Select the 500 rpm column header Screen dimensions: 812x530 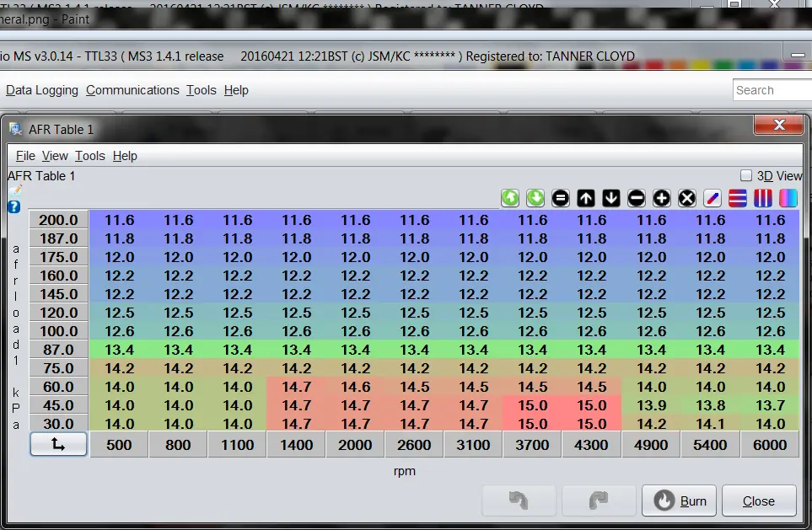(119, 445)
